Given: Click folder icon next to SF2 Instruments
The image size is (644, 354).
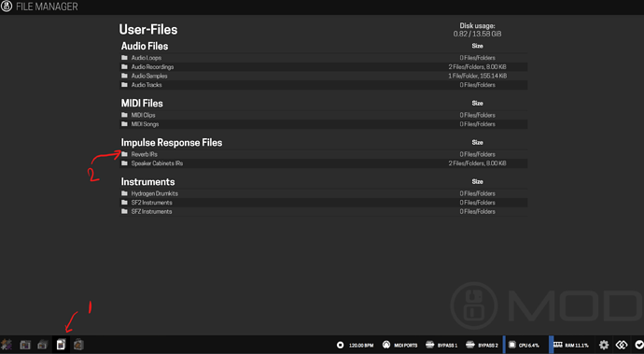Looking at the screenshot, I should tap(124, 203).
